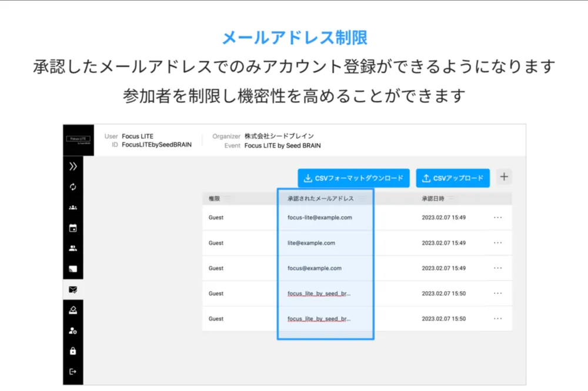Click the Focus LITE logo in top left
This screenshot has height=391, width=588.
pyautogui.click(x=78, y=139)
